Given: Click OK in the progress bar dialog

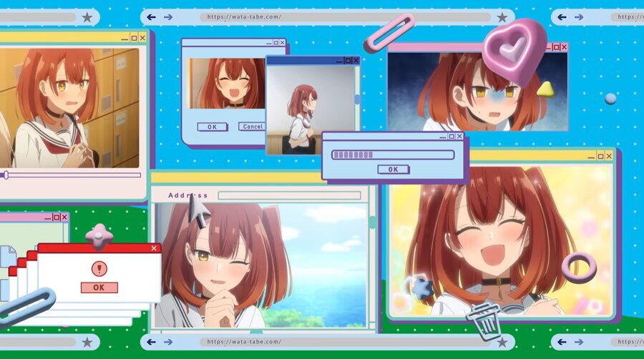Looking at the screenshot, I should coord(393,169).
